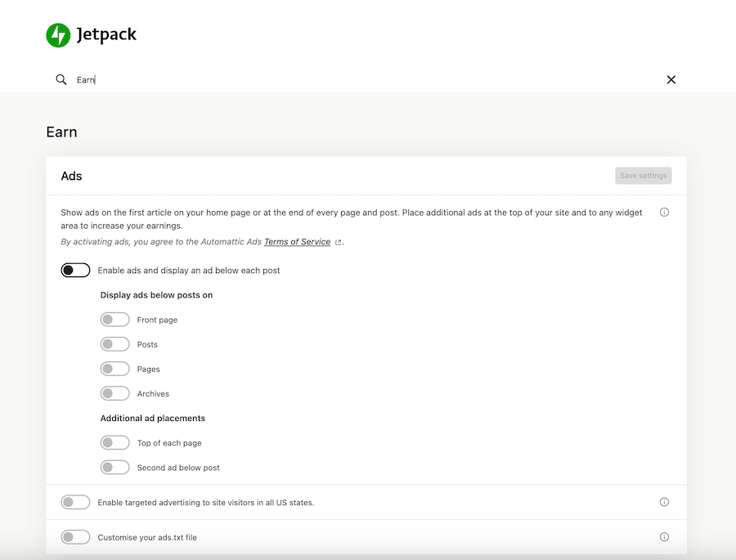This screenshot has height=560, width=736.
Task: Enable targeted advertising in all US states
Action: click(x=75, y=502)
